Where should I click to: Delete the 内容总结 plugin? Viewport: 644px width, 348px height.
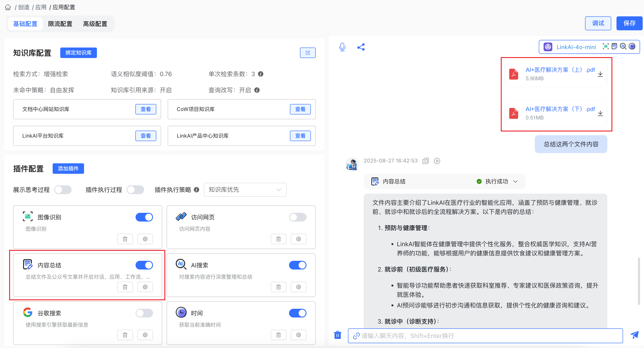[x=125, y=287]
